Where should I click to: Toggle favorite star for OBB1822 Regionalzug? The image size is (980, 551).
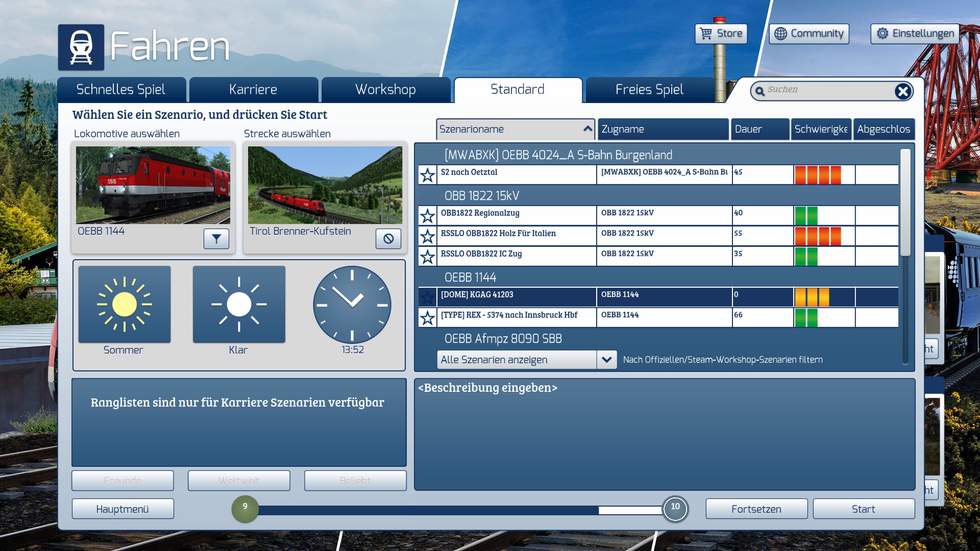pyautogui.click(x=427, y=216)
